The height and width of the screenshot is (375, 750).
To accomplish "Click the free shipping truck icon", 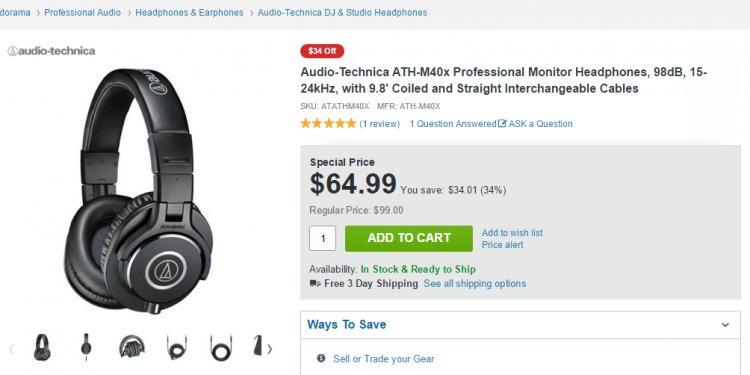I will click(x=315, y=284).
